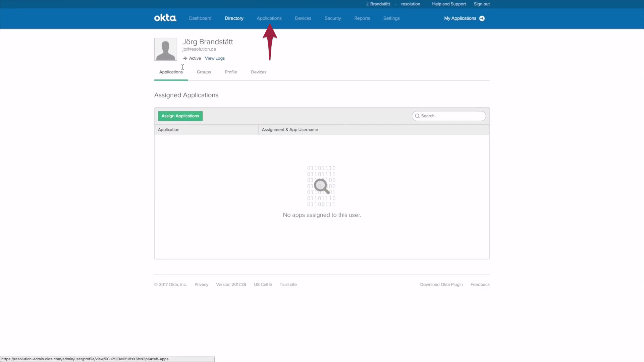Open the Settings menu

coord(391,18)
